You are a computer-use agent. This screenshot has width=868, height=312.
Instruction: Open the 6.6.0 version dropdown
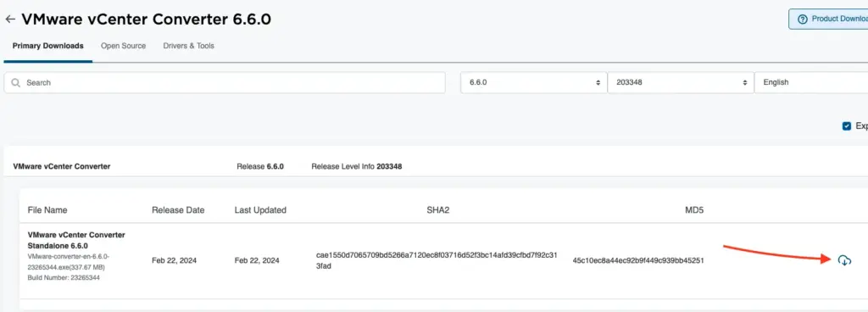point(533,82)
